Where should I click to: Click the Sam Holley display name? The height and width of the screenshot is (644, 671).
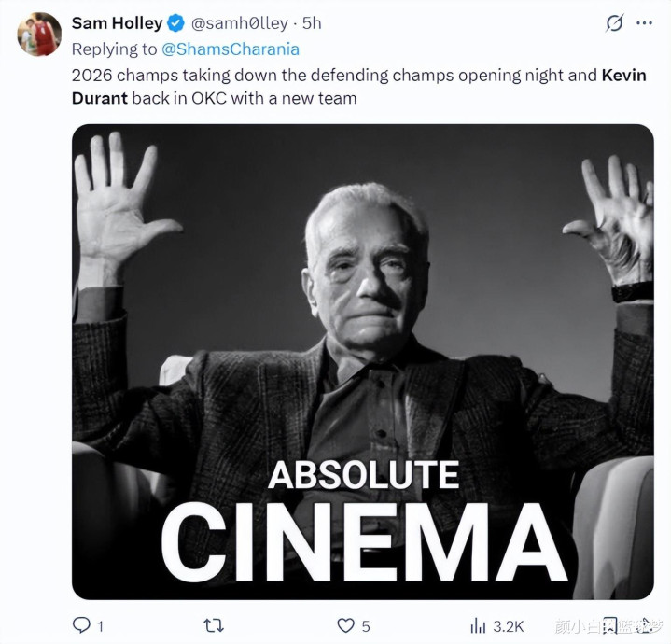point(118,23)
